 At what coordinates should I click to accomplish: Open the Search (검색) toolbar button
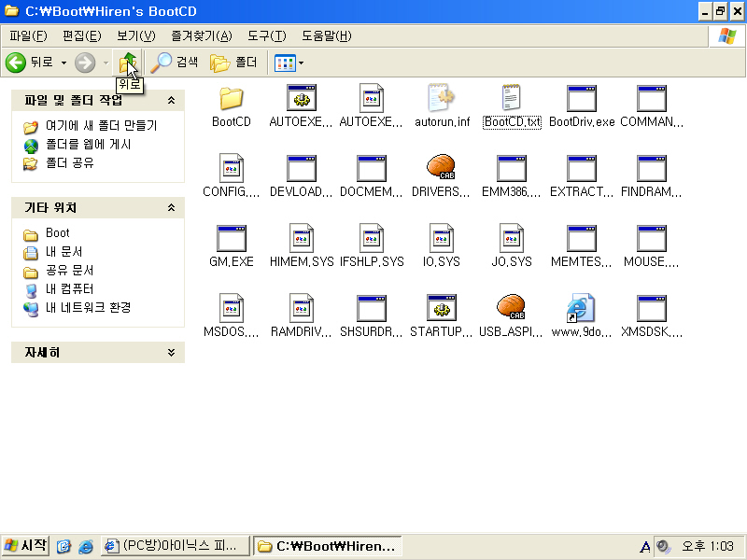tap(175, 63)
